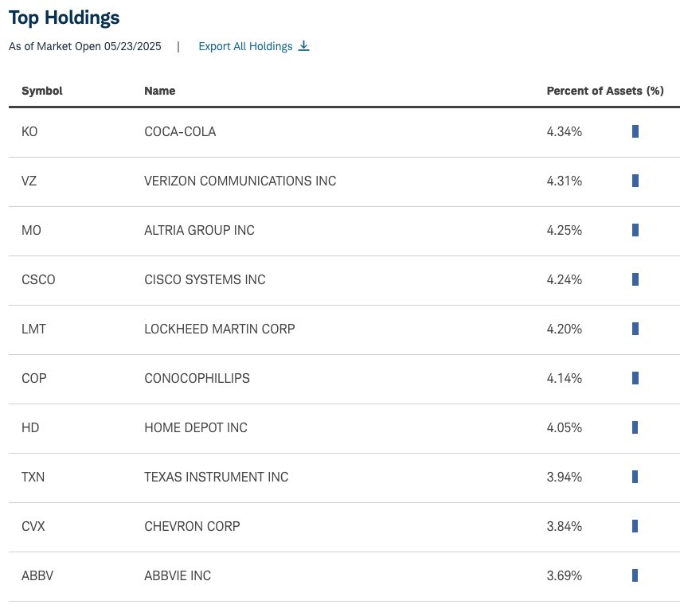Click the KO ticker symbol
This screenshot has width=680, height=616.
29,131
